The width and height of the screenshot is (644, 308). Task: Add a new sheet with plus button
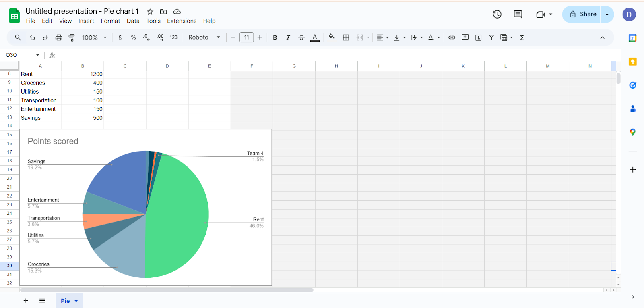pyautogui.click(x=26, y=301)
